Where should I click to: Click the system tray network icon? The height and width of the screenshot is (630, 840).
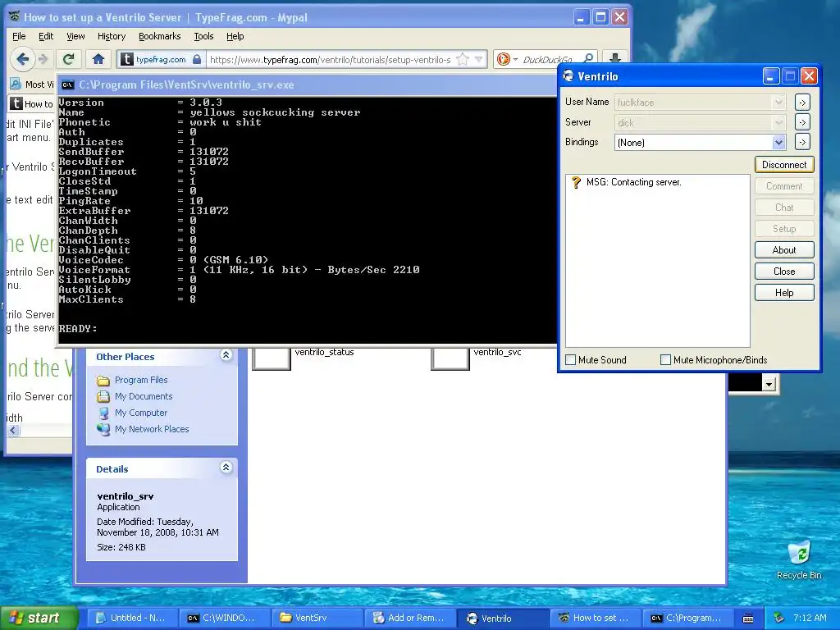(x=779, y=618)
